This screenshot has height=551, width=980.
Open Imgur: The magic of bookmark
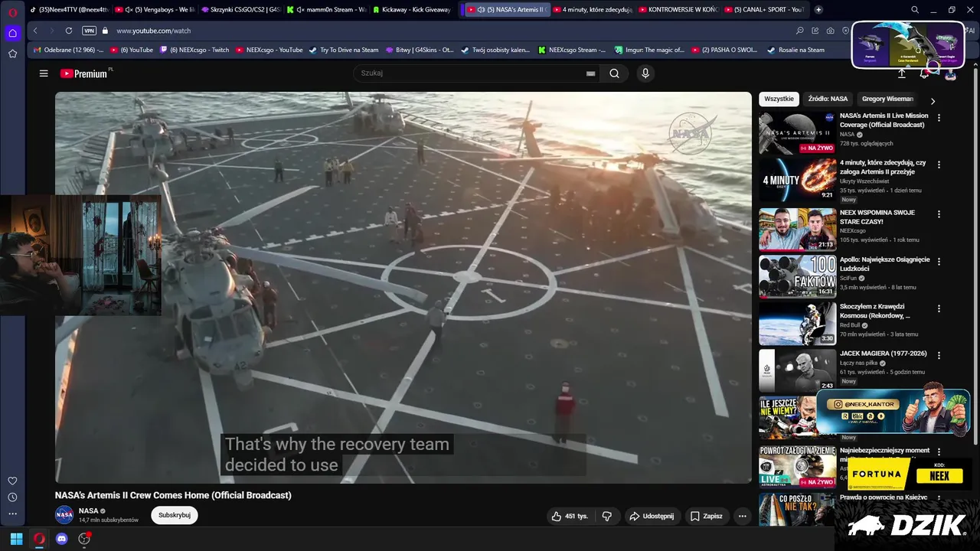click(x=649, y=50)
